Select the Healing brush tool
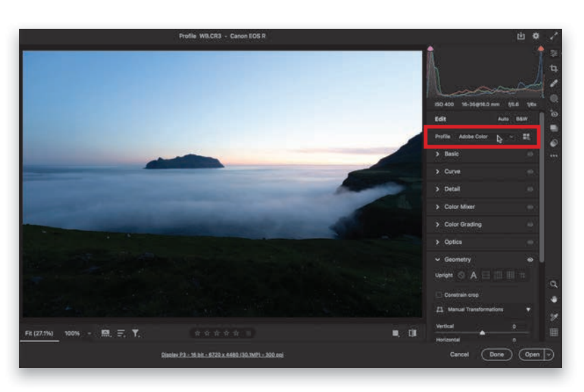Screen dimensions: 584x392 pos(554,84)
